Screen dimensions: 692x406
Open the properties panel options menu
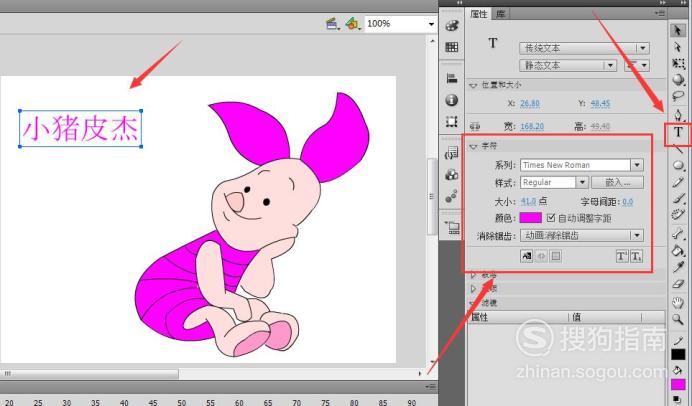[x=660, y=14]
